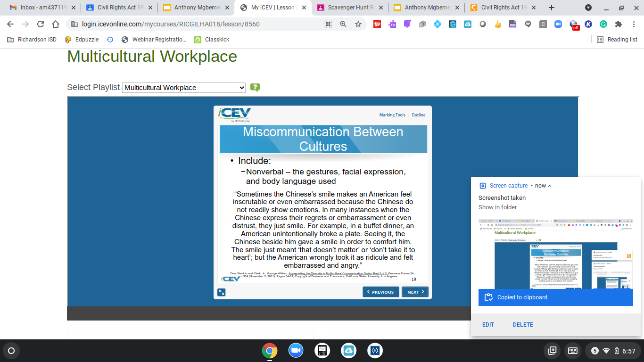Image resolution: width=644 pixels, height=362 pixels.
Task: Click the QR code icon in address bar
Action: 328,24
